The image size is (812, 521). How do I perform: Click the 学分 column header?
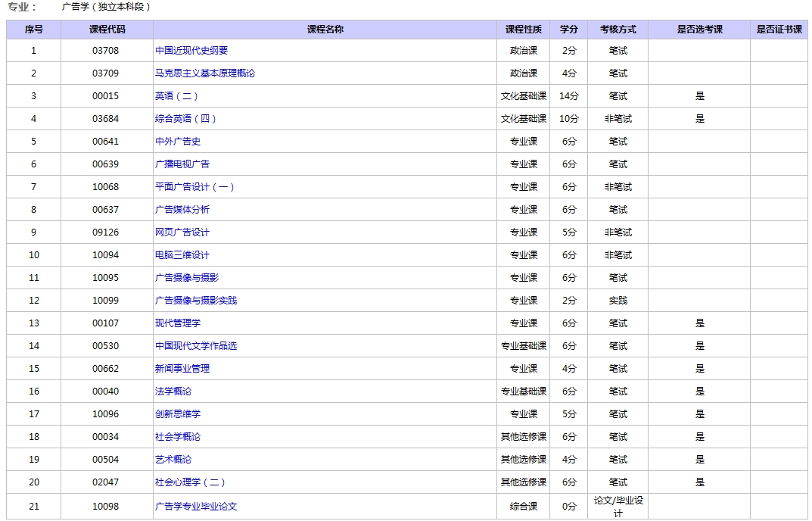pos(568,30)
